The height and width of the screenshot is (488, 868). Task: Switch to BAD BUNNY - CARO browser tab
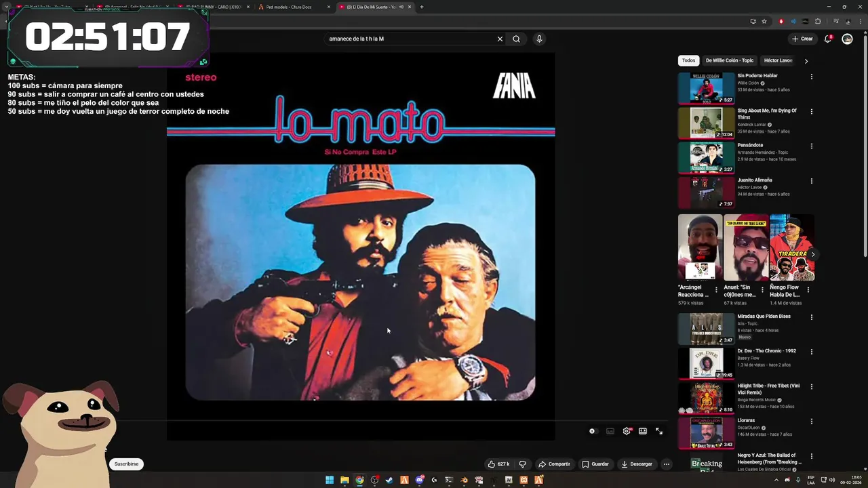[212, 7]
